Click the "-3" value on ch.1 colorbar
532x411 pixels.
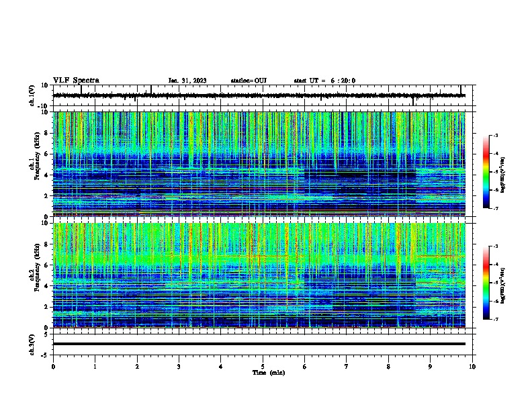tap(495, 136)
